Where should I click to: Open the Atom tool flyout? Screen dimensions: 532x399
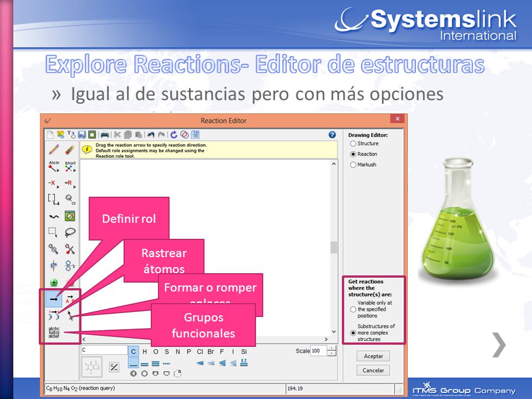click(54, 166)
